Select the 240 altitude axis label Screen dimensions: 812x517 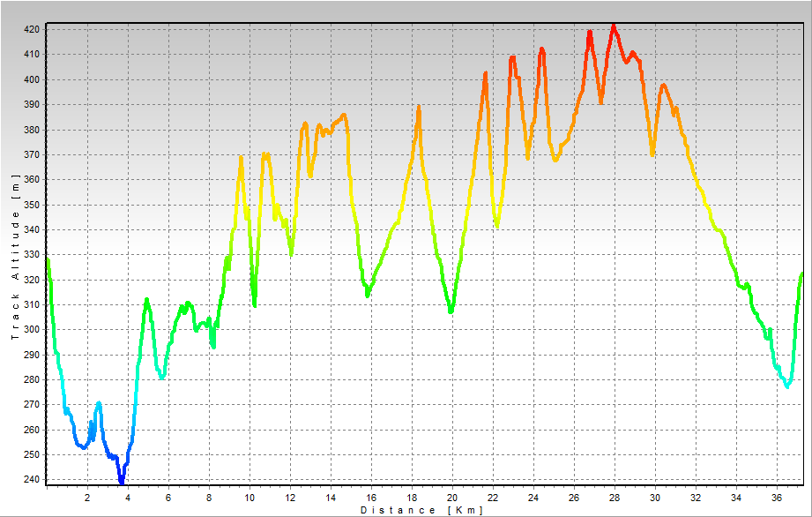(x=32, y=480)
